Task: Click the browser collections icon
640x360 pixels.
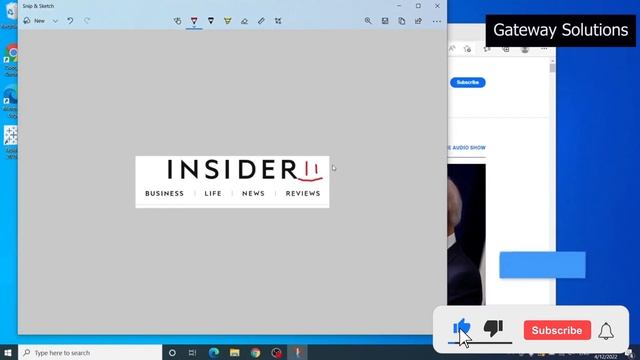Action: (x=506, y=49)
